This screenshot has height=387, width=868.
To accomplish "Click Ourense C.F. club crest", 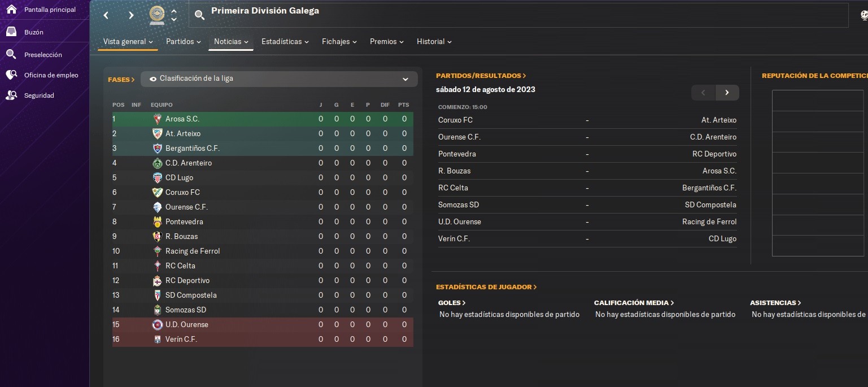I will click(x=158, y=207).
